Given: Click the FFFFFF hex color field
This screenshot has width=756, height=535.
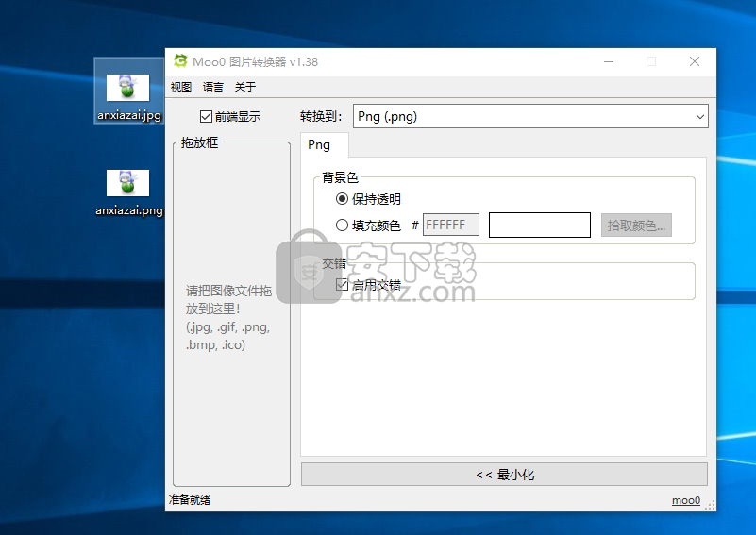Looking at the screenshot, I should [451, 226].
